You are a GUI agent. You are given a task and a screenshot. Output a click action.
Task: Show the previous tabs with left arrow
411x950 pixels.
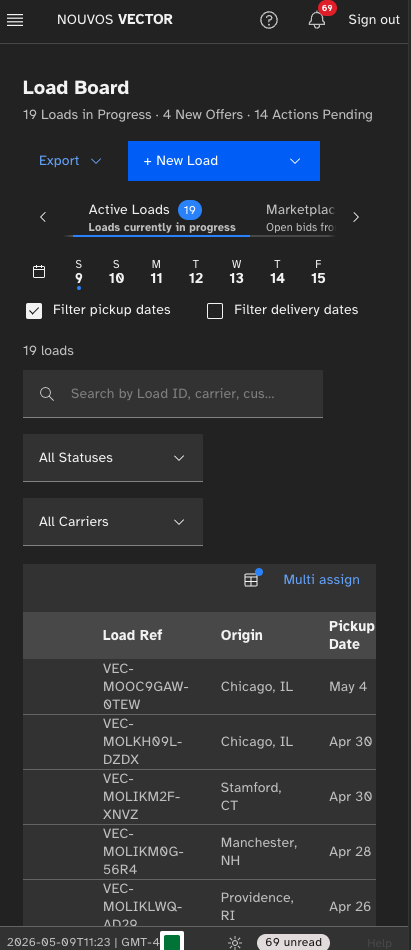pos(43,217)
